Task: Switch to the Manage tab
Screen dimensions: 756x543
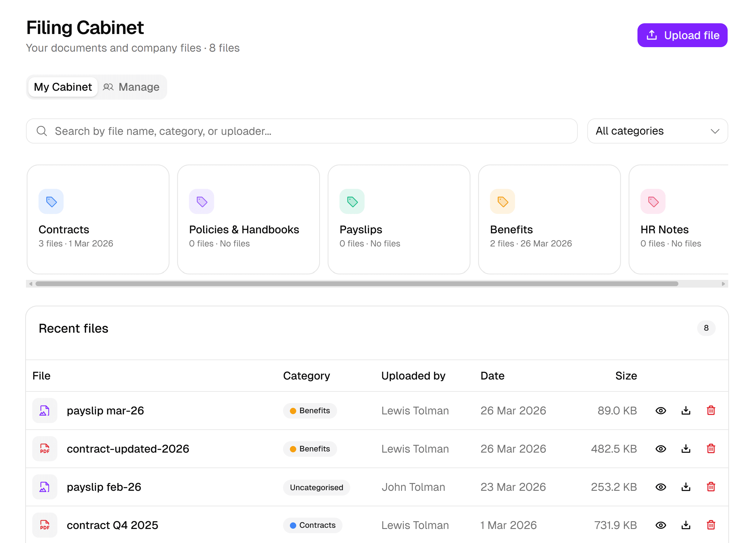Action: [131, 87]
